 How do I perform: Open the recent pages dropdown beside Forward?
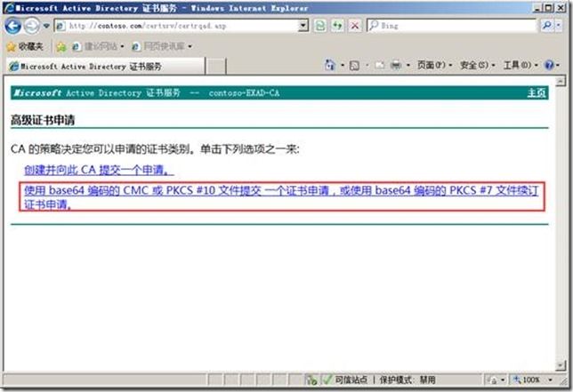point(46,26)
